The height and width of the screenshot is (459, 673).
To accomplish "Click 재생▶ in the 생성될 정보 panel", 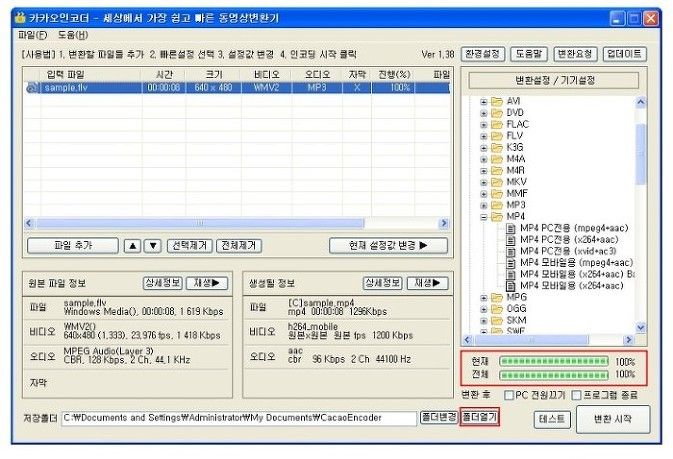I will (x=427, y=283).
